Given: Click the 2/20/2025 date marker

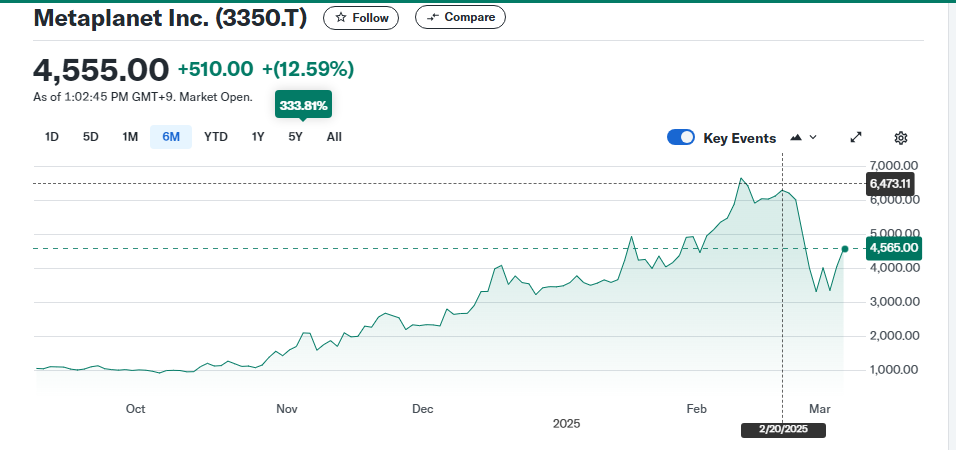Looking at the screenshot, I should 783,430.
